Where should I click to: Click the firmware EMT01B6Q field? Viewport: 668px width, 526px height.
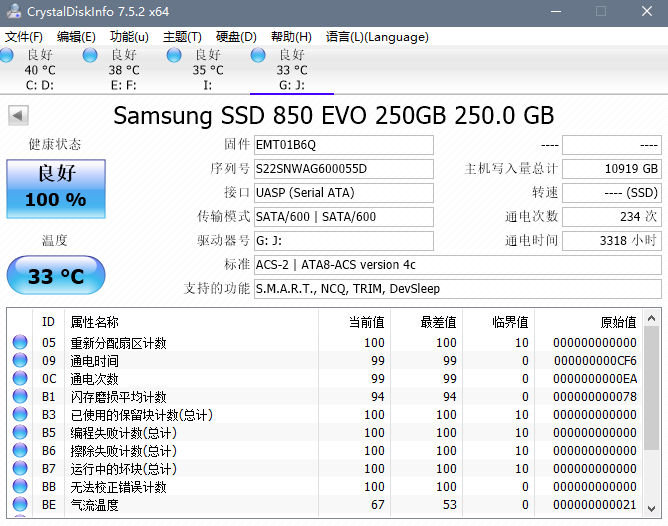343,145
